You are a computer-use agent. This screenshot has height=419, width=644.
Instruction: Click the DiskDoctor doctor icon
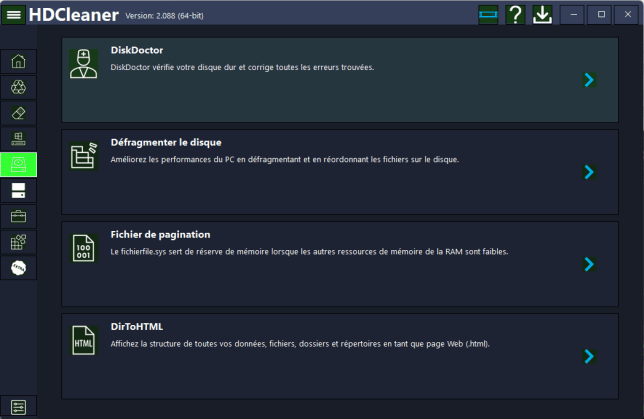(84, 63)
